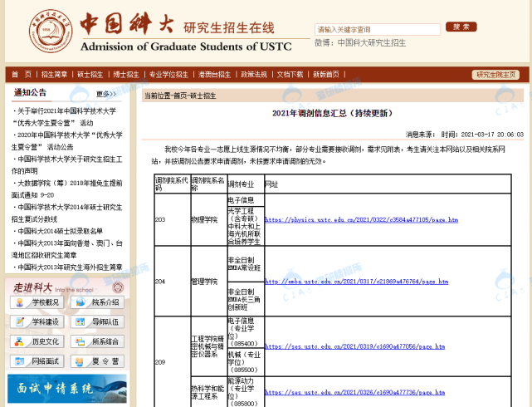Screen dimensions: 532x407
Task: Open 大数据学院2018年推免生提前面试通知
Action: tap(67, 189)
